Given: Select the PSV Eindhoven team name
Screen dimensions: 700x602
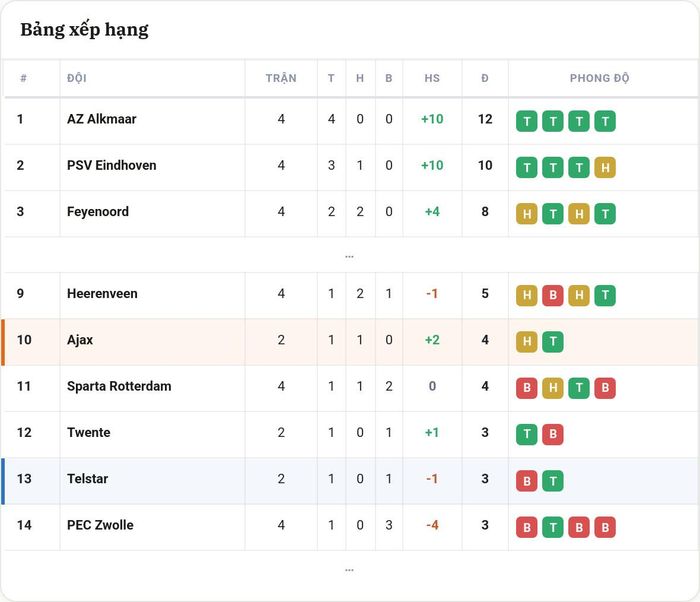Looking at the screenshot, I should [112, 165].
